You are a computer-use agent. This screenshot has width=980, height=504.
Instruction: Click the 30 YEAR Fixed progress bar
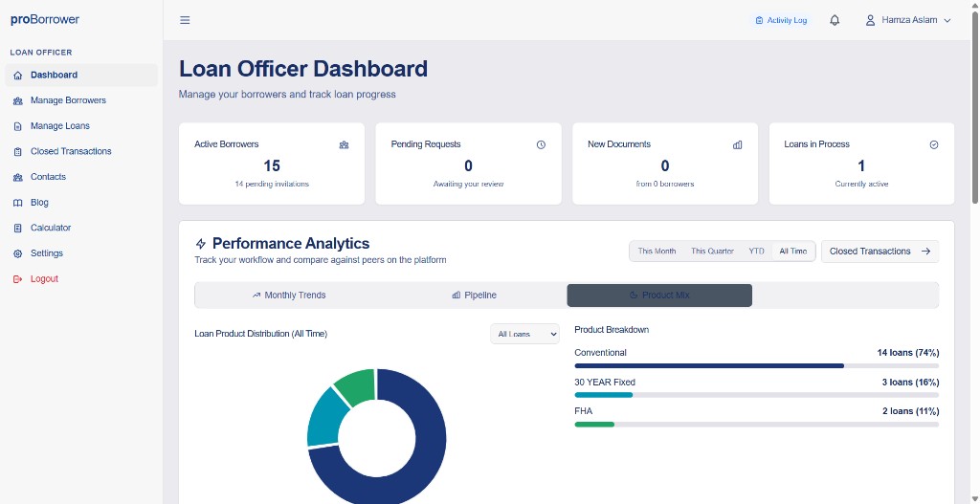tap(756, 395)
